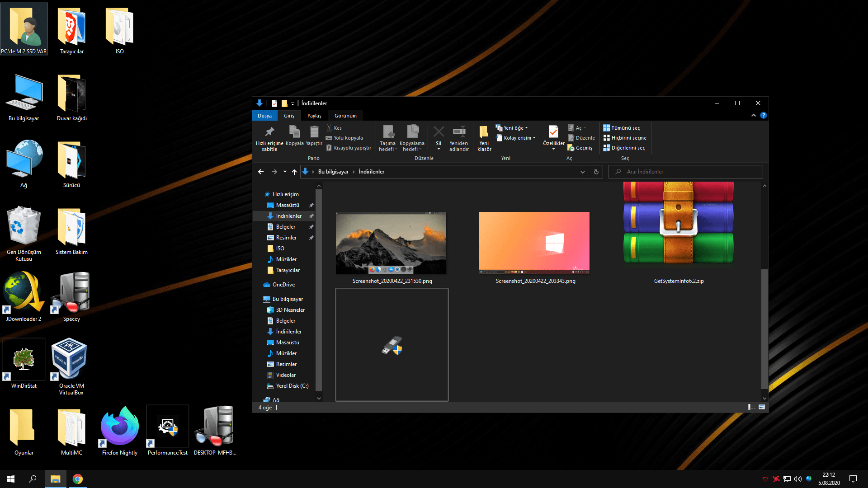Open the help question mark icon
This screenshot has height=488, width=868.
coord(764,115)
